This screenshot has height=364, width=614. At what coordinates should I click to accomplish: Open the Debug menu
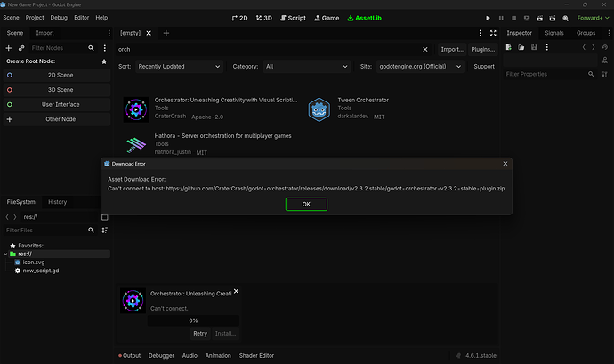pos(59,17)
